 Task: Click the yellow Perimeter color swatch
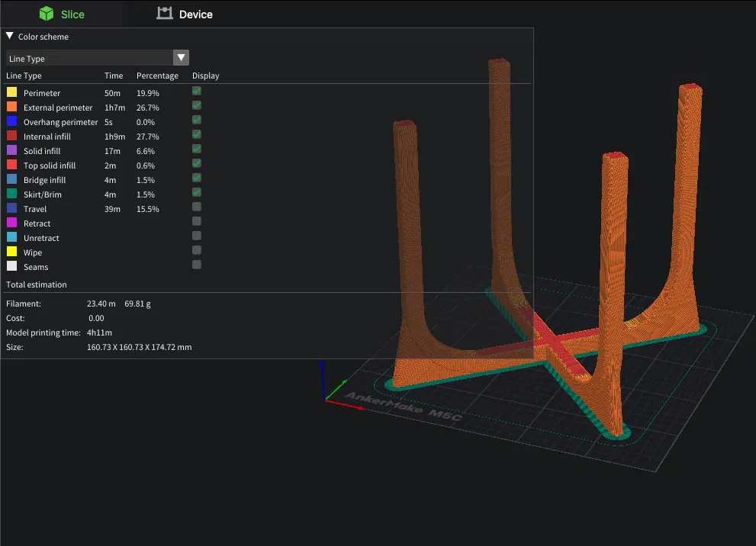(12, 92)
